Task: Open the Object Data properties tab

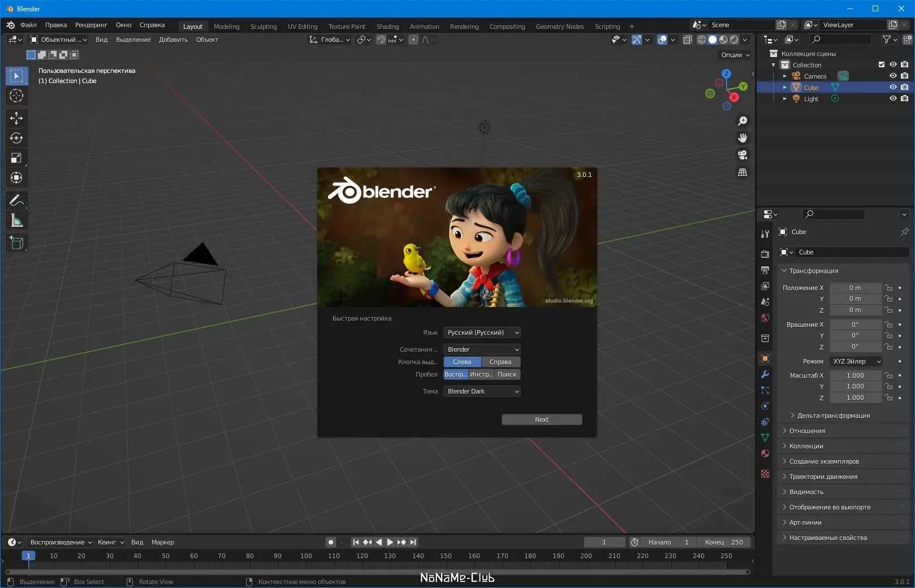Action: click(765, 438)
